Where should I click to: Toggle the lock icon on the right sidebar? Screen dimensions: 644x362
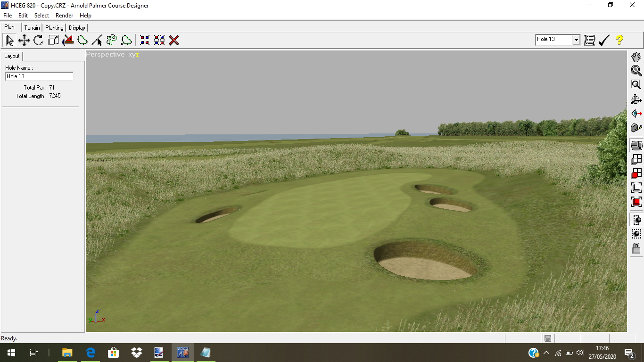pos(636,248)
